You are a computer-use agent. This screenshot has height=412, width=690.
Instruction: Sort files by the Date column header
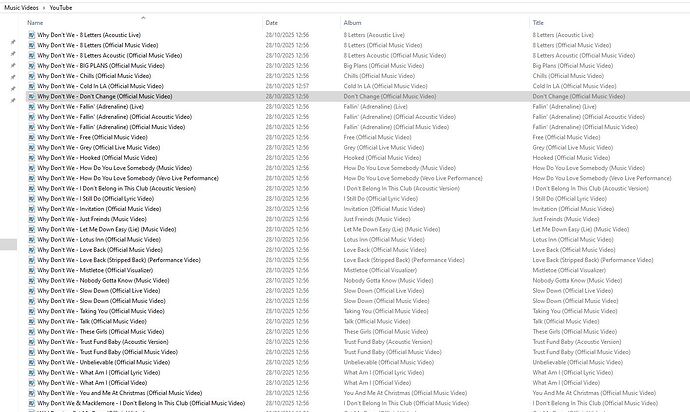(x=272, y=22)
